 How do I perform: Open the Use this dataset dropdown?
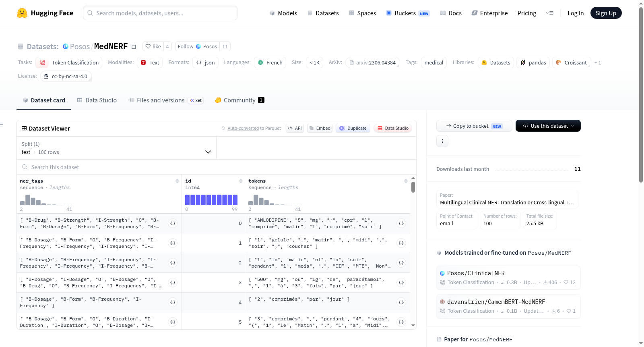(x=548, y=126)
